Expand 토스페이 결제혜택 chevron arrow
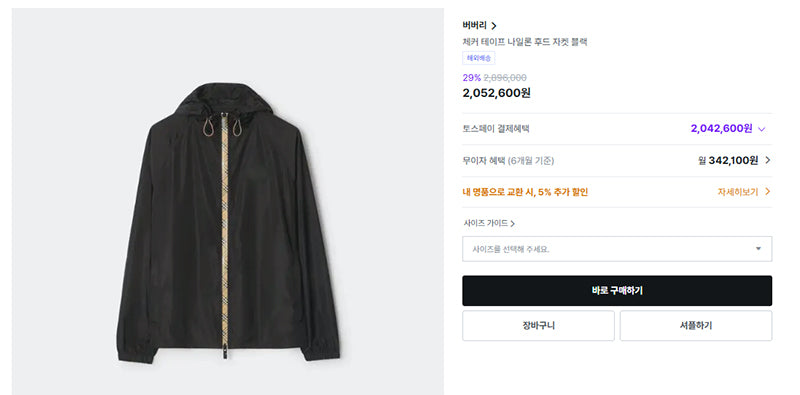800x395 pixels. pyautogui.click(x=762, y=130)
